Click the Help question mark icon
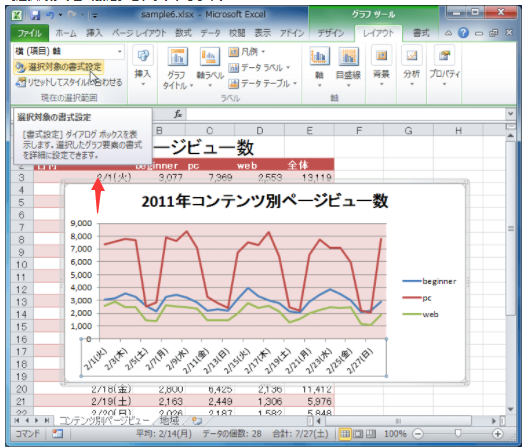 click(463, 33)
